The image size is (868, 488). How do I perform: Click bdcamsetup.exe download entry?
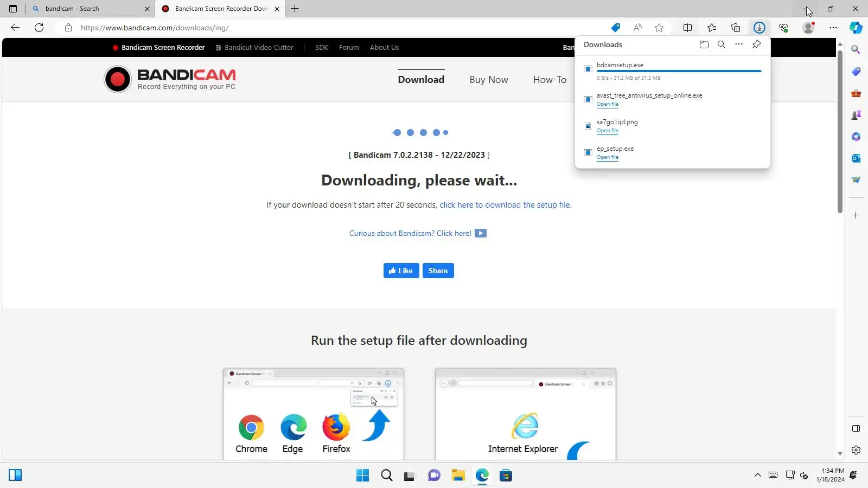673,71
